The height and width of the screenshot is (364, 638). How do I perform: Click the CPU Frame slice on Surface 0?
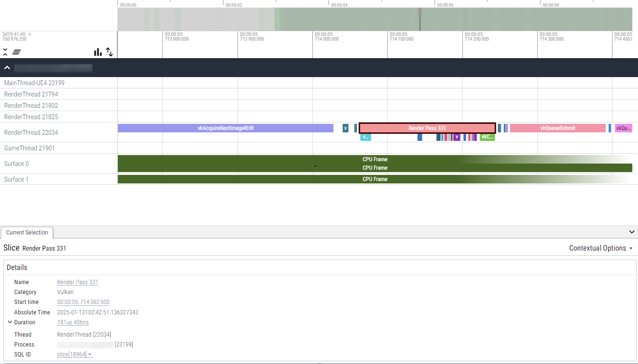point(374,159)
